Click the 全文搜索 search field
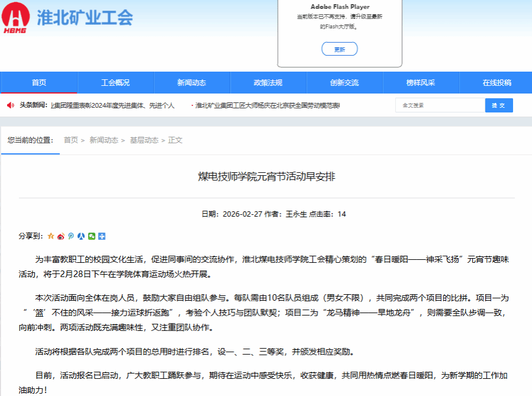This screenshot has width=532, height=396. tap(440, 105)
